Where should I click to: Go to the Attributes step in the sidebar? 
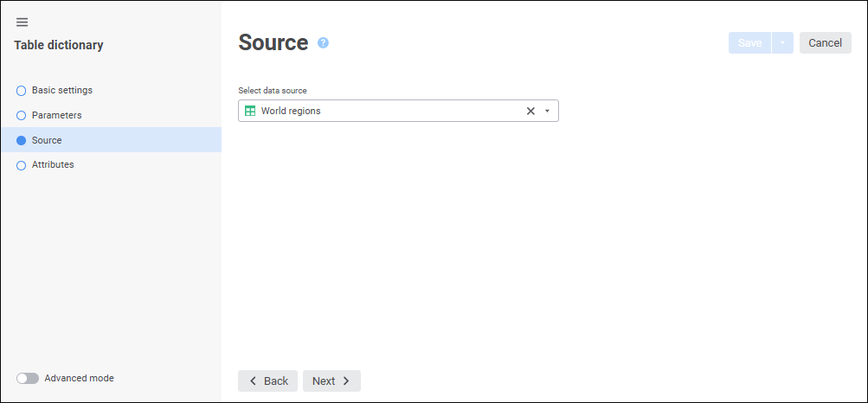coord(53,164)
